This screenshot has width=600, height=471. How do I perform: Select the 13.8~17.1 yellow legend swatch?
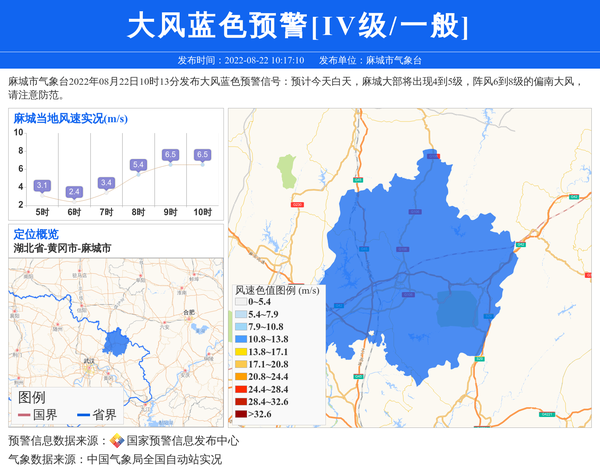tap(241, 352)
